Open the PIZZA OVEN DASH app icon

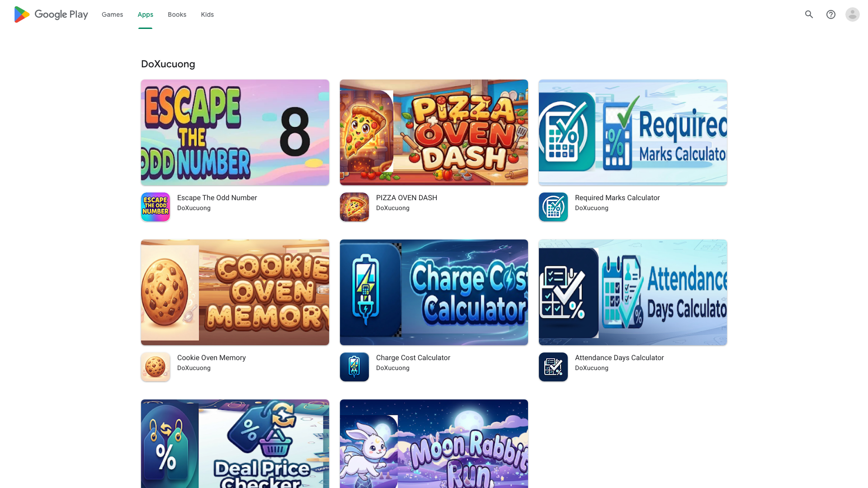coord(354,207)
